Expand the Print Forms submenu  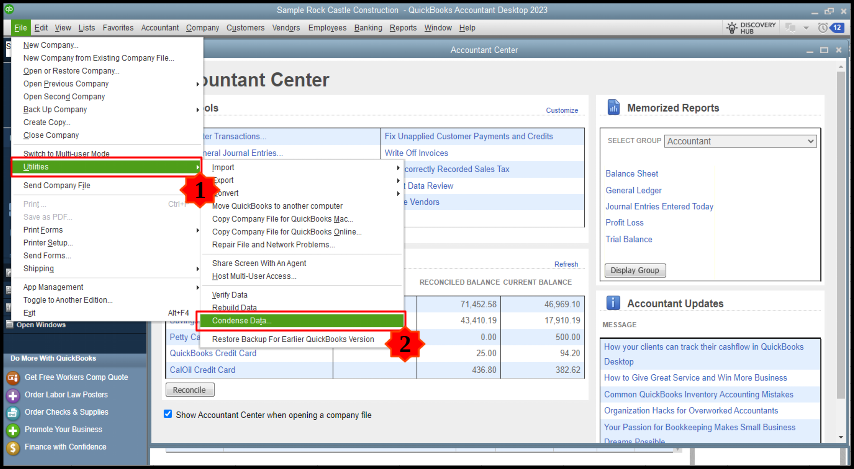coord(41,230)
